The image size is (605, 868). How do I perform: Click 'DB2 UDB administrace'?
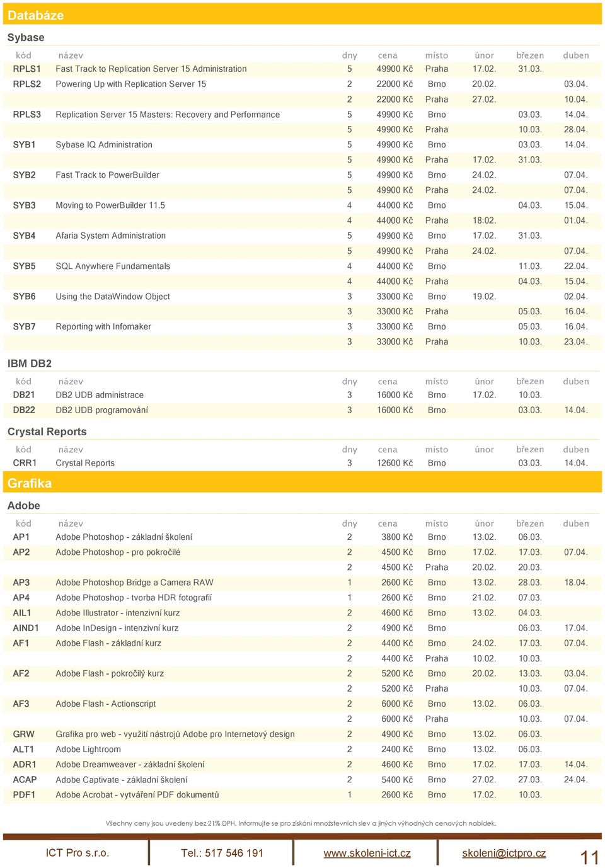(x=100, y=395)
